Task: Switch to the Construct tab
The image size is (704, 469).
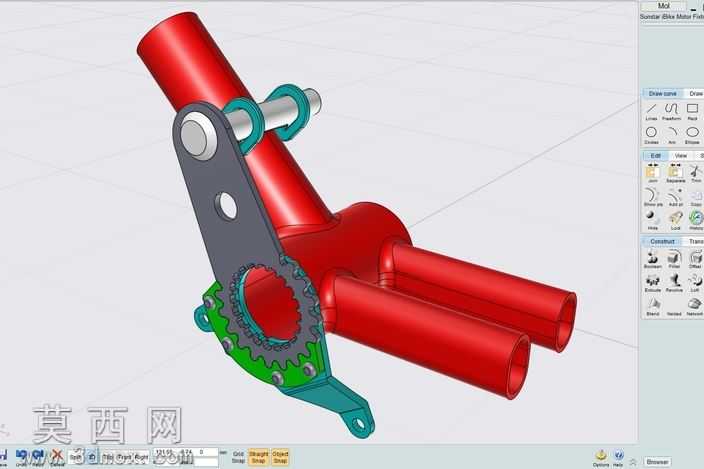Action: coord(662,241)
